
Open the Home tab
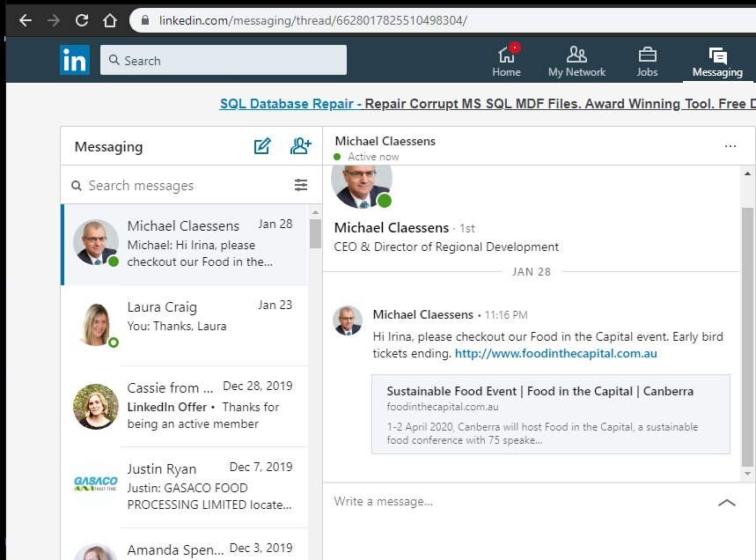(x=506, y=61)
